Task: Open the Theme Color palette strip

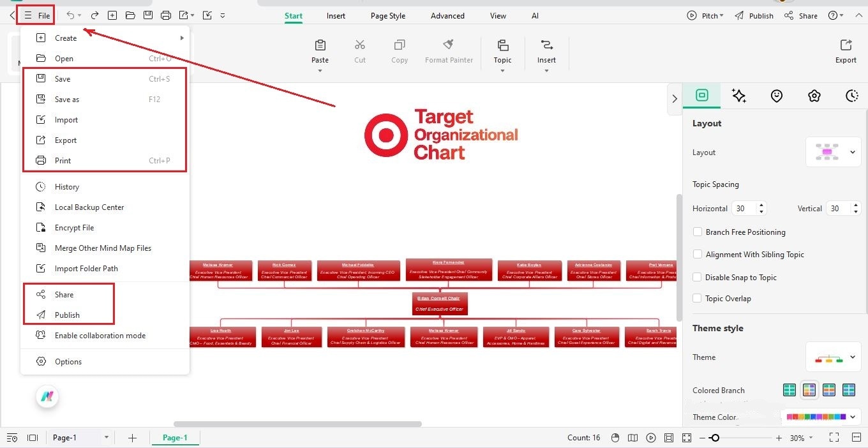Action: click(821, 417)
